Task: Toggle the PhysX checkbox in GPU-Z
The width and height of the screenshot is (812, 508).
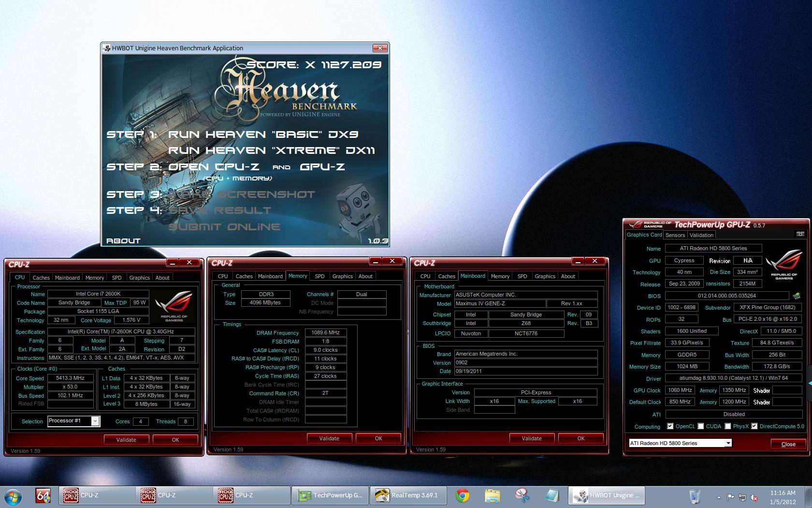Action: tap(727, 426)
